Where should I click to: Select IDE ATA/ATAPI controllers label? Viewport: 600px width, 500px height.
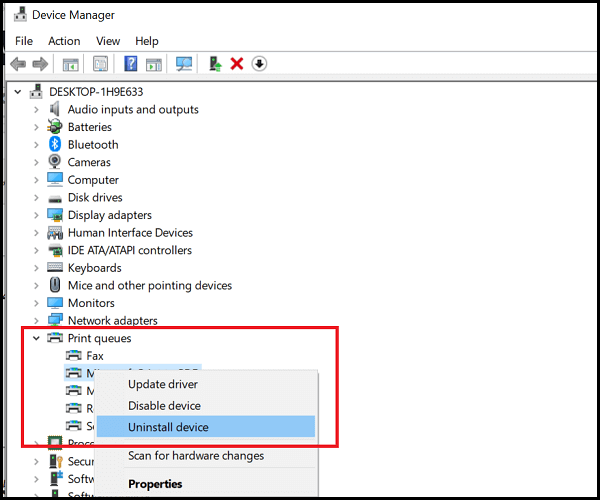coord(130,250)
